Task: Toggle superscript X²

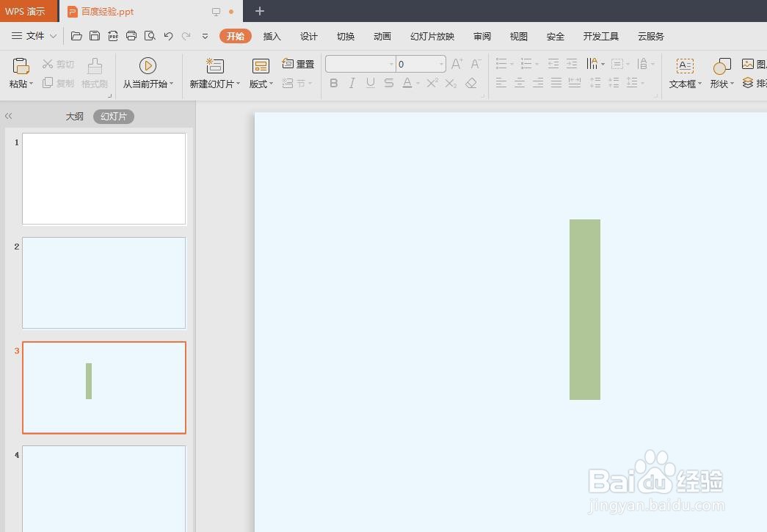Action: pyautogui.click(x=432, y=83)
